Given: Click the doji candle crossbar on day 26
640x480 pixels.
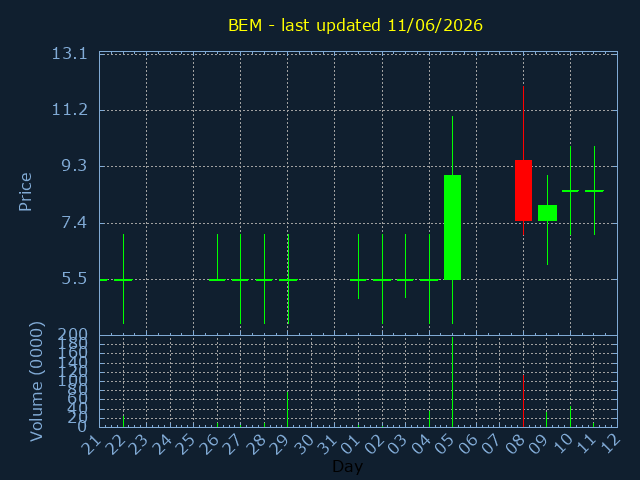Looking at the screenshot, I should (x=217, y=280).
